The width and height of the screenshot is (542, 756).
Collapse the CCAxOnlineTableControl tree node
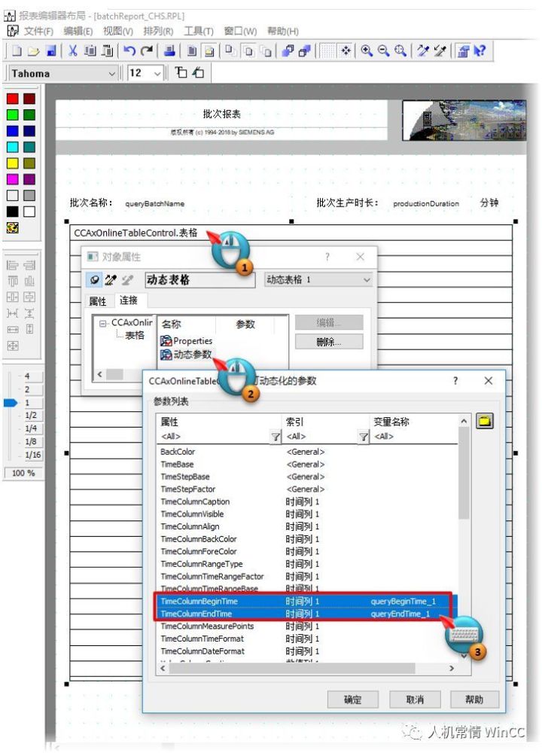click(x=102, y=323)
